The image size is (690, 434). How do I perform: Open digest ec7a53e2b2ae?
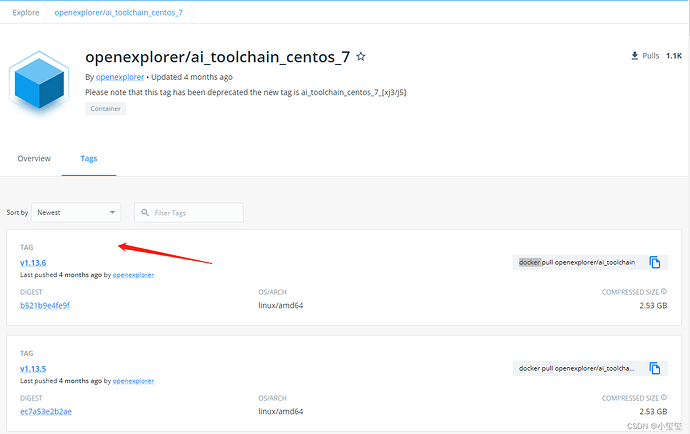[45, 411]
